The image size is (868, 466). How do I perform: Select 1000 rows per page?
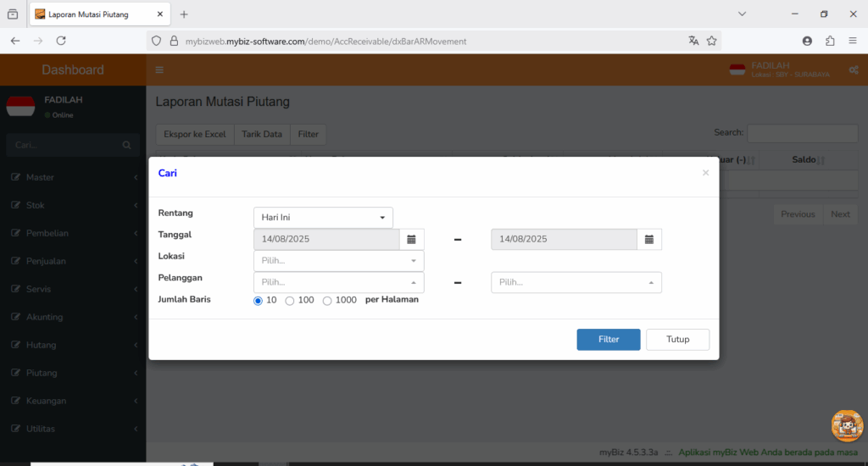point(327,301)
